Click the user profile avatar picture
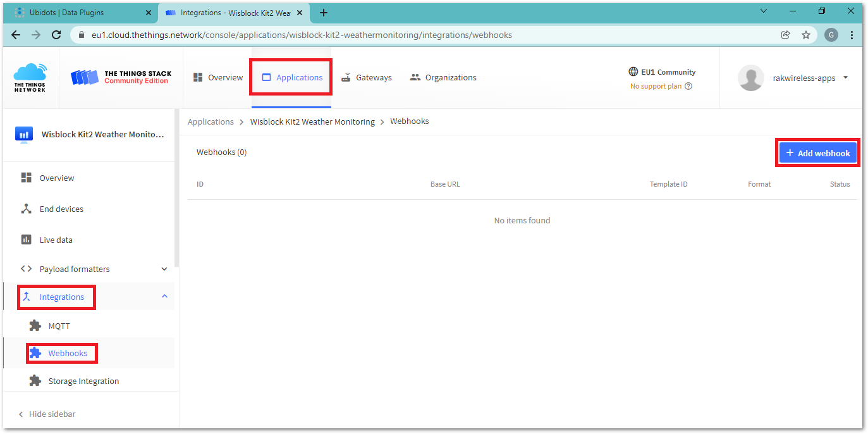868x434 pixels. click(751, 78)
